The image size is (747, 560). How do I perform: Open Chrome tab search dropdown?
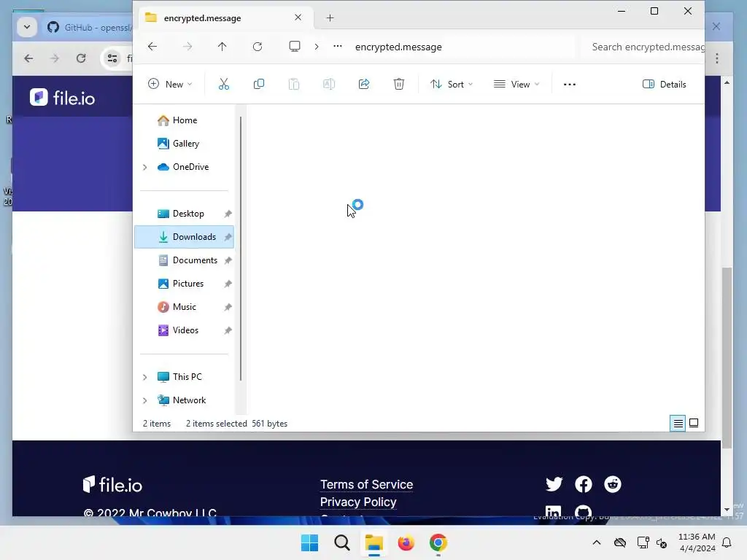click(27, 27)
